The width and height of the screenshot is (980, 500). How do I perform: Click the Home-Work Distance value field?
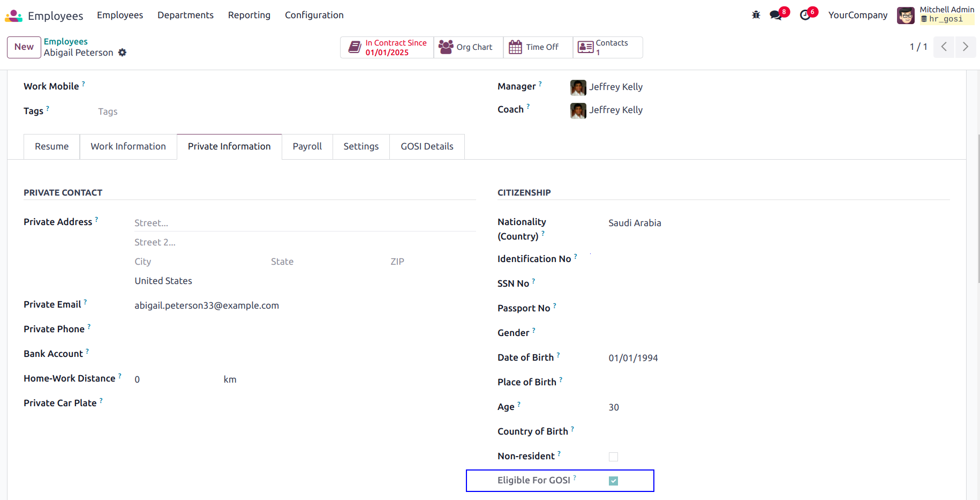pos(177,379)
